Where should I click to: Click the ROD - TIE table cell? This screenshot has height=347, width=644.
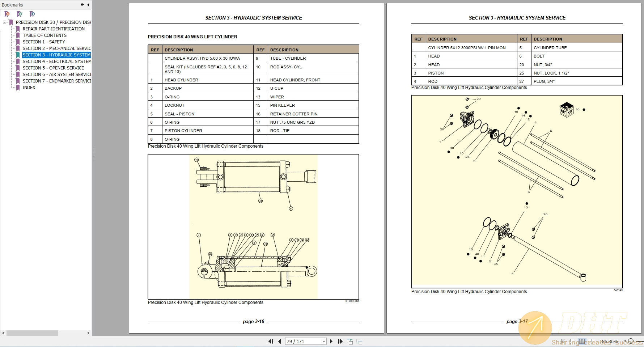pos(313,131)
